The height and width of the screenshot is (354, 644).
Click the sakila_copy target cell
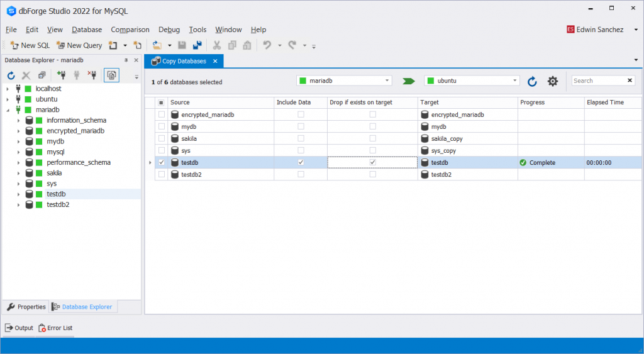tap(468, 138)
